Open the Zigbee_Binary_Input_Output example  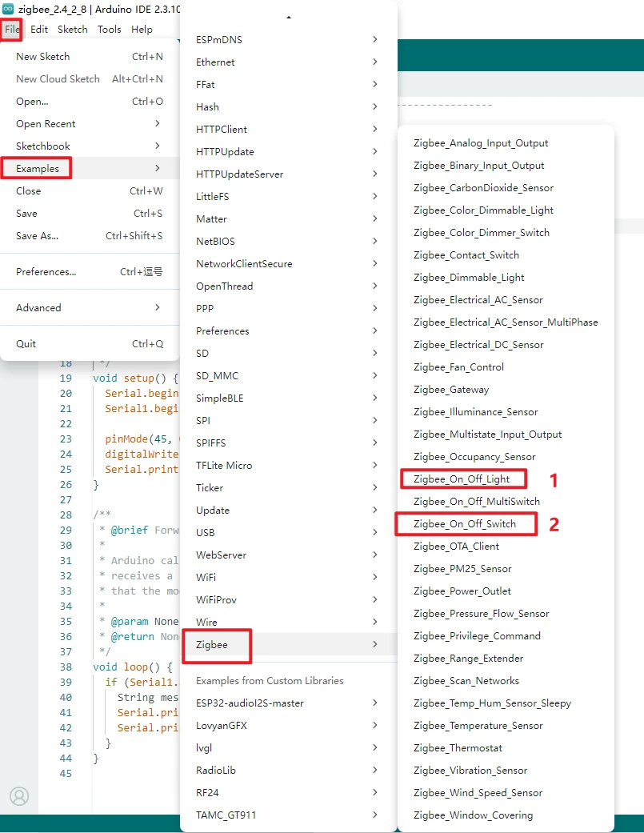tap(506, 165)
